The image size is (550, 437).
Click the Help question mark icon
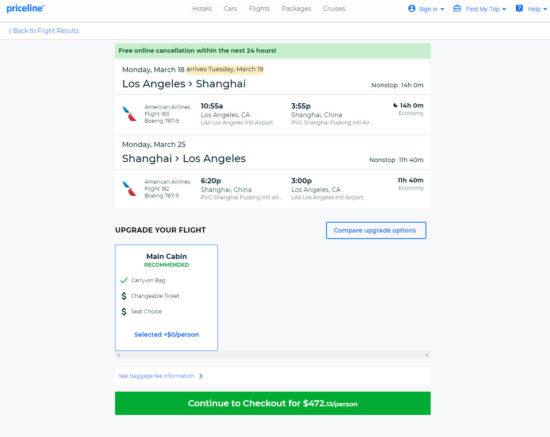click(519, 8)
